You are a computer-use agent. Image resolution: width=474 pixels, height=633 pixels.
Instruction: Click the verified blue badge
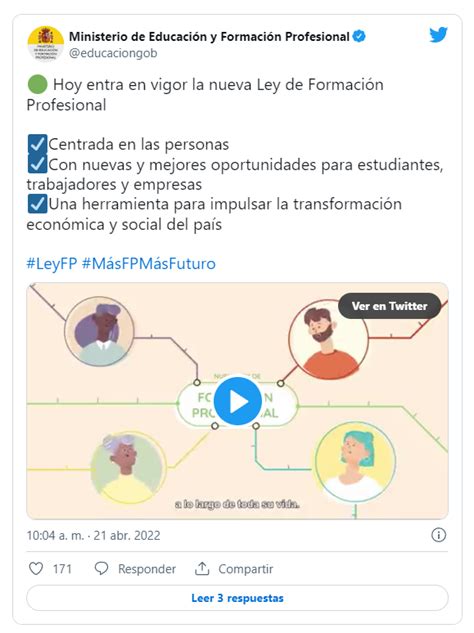(359, 36)
